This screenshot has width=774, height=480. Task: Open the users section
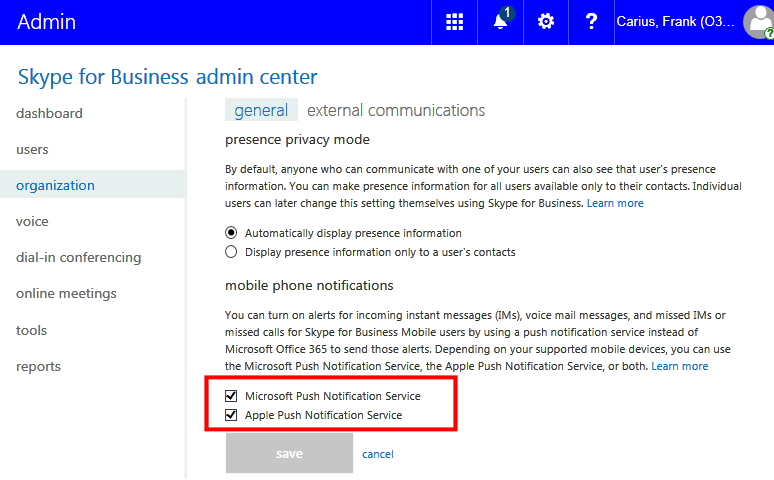pos(32,149)
